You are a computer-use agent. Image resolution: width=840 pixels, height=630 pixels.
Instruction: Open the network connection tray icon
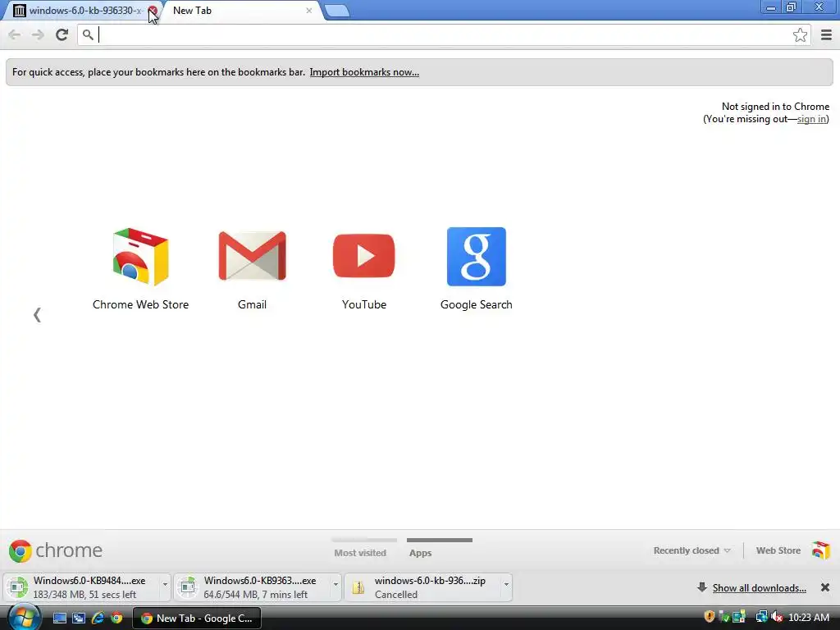coord(760,617)
